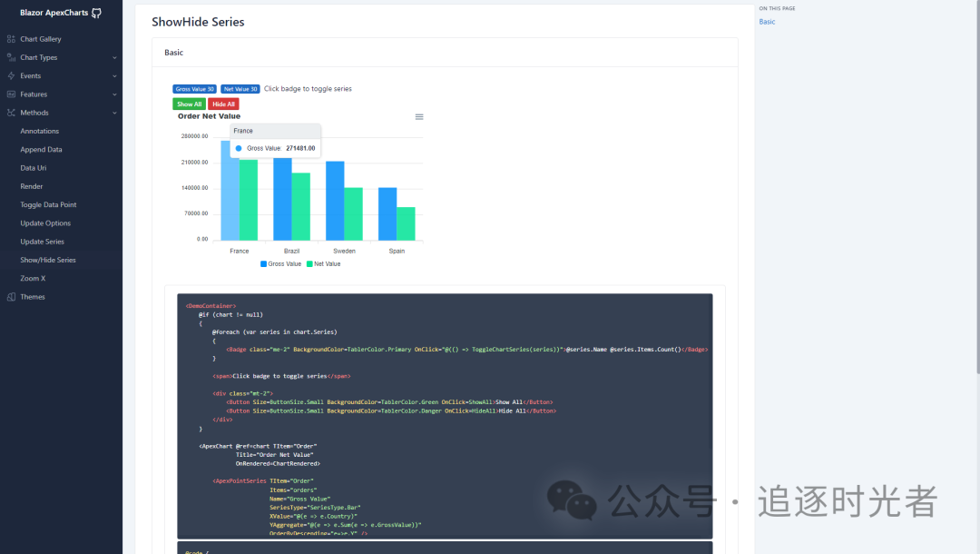The width and height of the screenshot is (980, 554).
Task: Click the Methods icon in sidebar
Action: (x=11, y=113)
